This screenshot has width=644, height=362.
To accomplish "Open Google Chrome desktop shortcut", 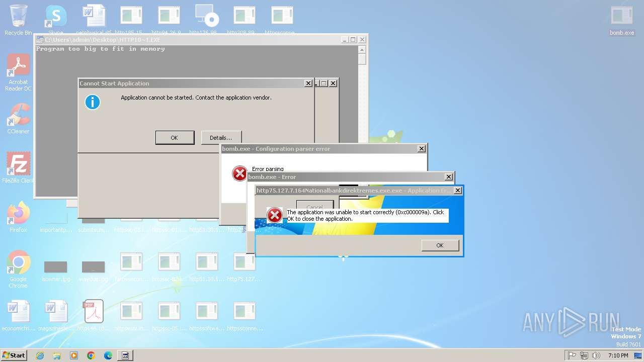I will click(18, 269).
